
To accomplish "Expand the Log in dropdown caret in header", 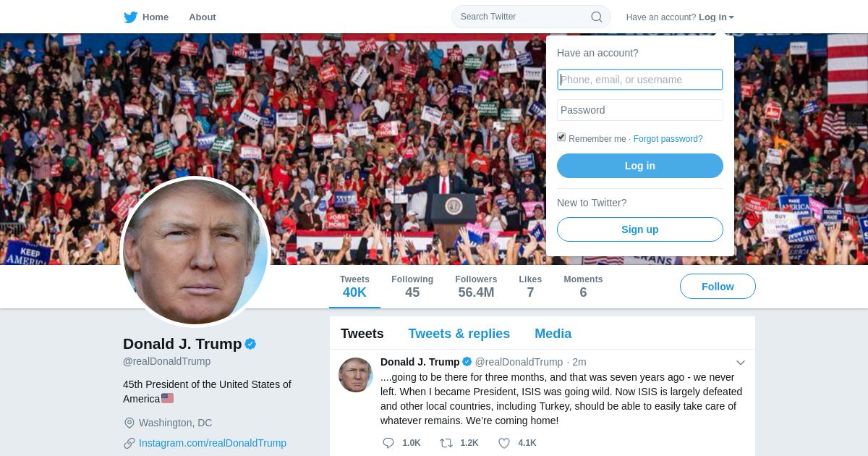I will (731, 17).
